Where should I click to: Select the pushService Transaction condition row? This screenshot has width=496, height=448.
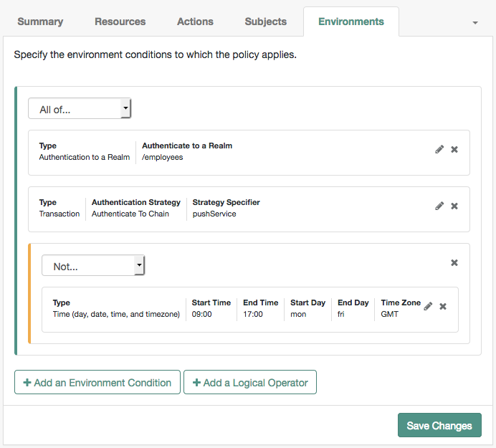[249, 209]
